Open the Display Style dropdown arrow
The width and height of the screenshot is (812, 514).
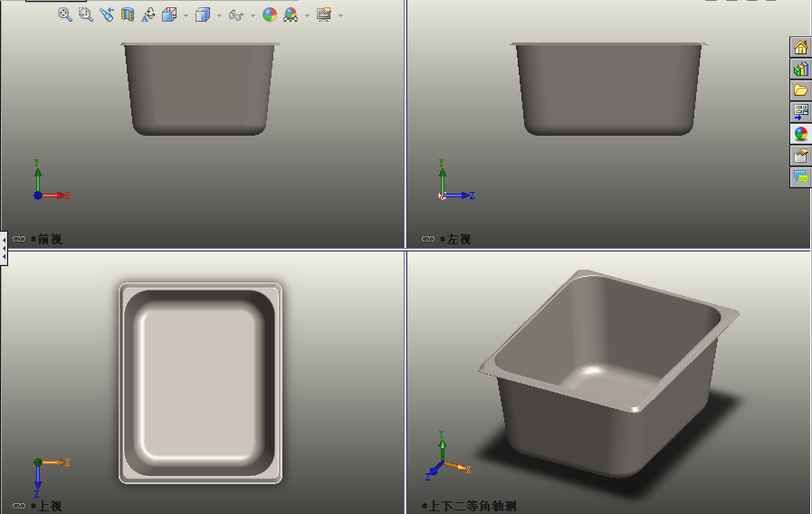click(x=219, y=15)
